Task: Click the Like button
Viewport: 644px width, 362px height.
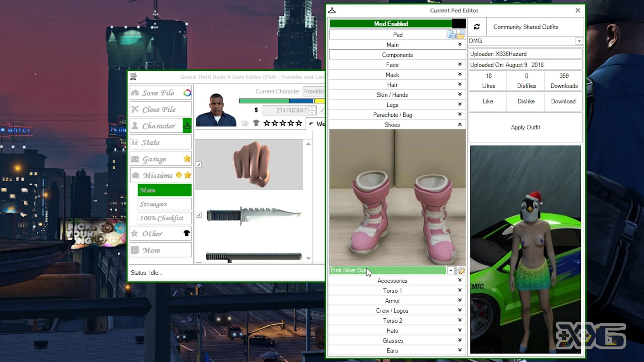Action: point(488,101)
